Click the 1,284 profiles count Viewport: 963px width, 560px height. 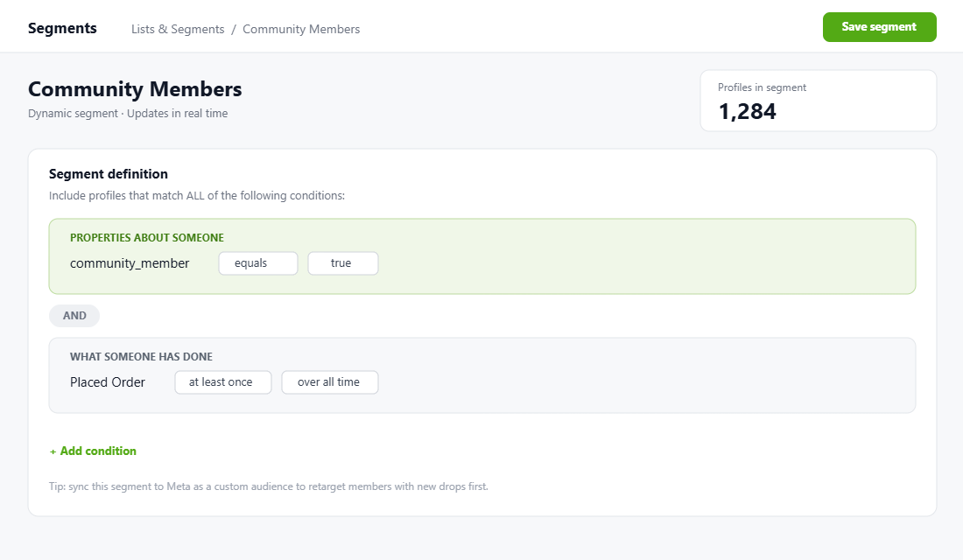748,112
